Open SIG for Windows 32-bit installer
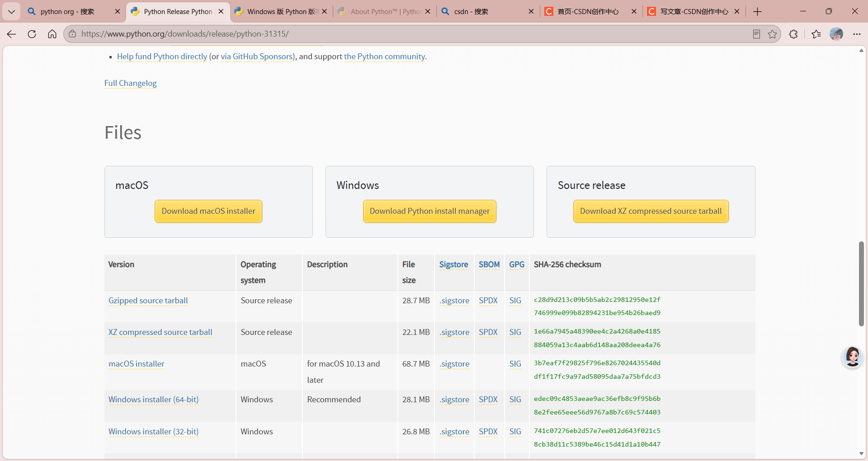 [x=515, y=432]
